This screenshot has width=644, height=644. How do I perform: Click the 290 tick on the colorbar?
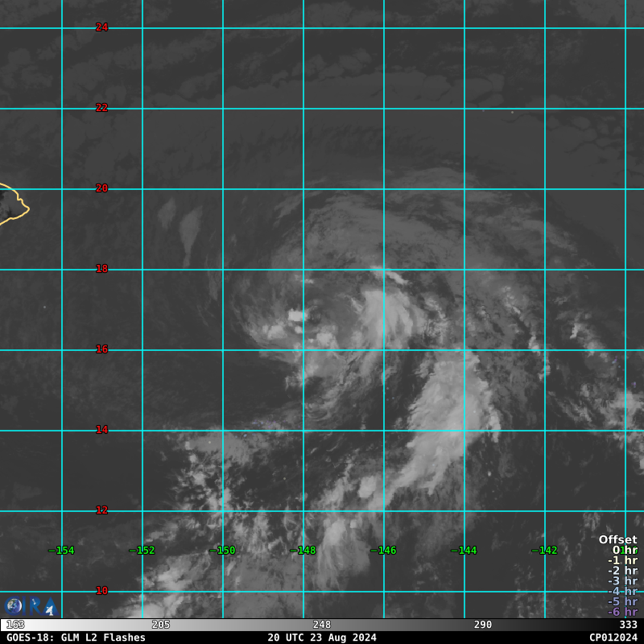pyautogui.click(x=483, y=625)
